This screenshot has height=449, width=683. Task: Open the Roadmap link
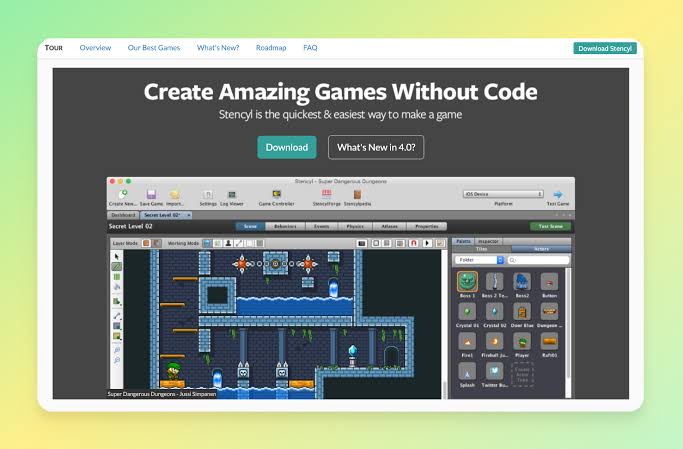pos(271,47)
